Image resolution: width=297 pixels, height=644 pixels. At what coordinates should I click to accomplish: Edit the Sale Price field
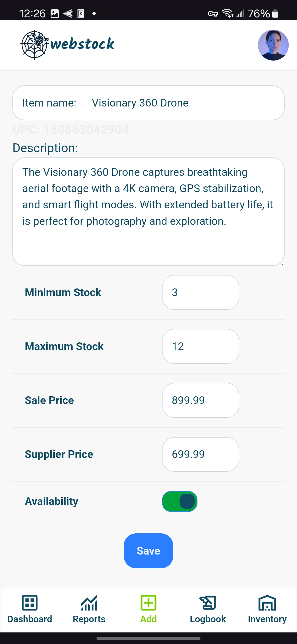click(200, 400)
